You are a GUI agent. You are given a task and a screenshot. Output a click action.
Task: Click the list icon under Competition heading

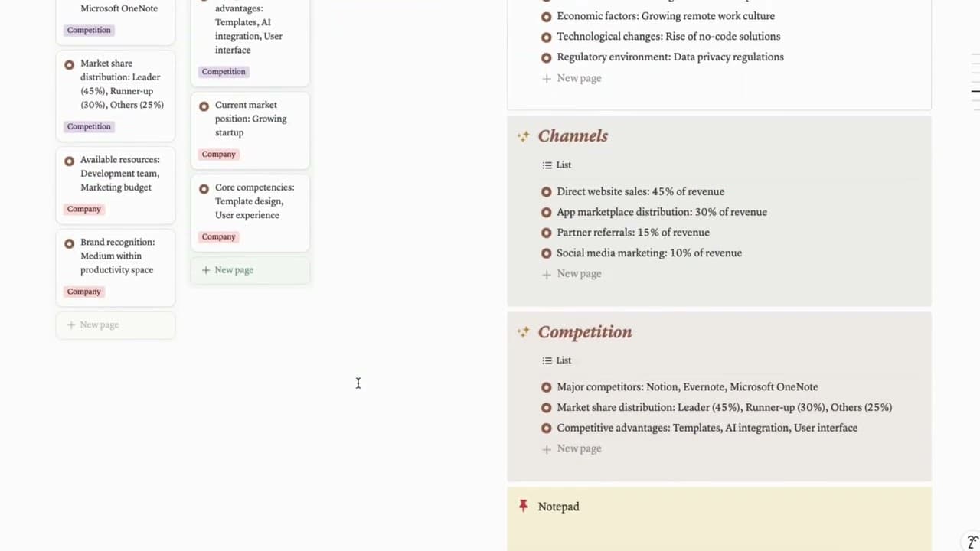click(x=546, y=360)
